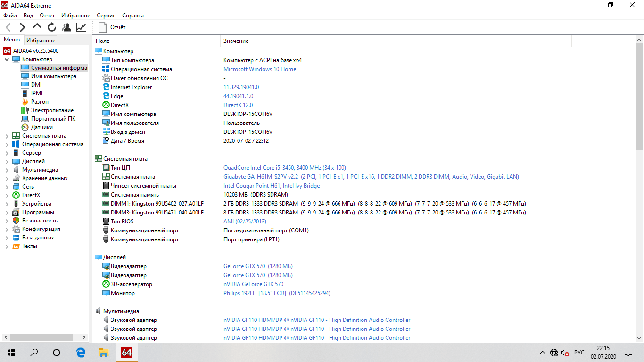Click the Сеть network globe icon in tree
Viewport: 644px width, 362px height.
click(16, 187)
